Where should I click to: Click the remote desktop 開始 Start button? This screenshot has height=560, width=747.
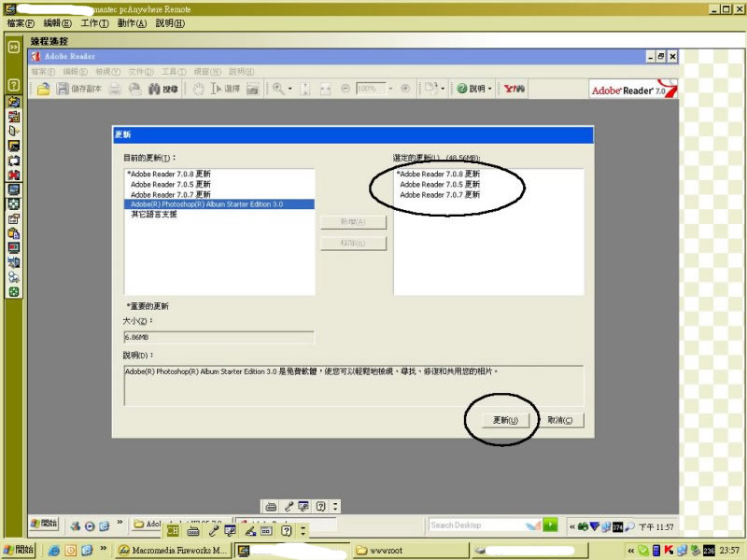coord(44,524)
